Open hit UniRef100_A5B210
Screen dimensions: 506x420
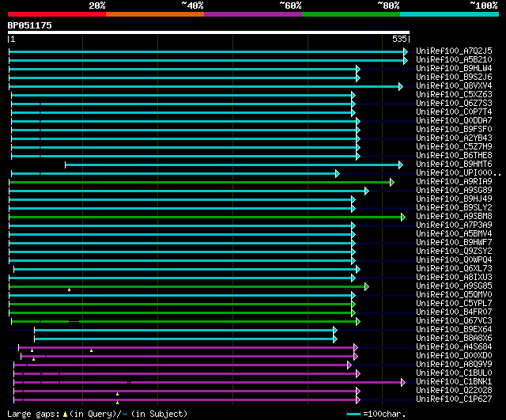[x=454, y=60]
